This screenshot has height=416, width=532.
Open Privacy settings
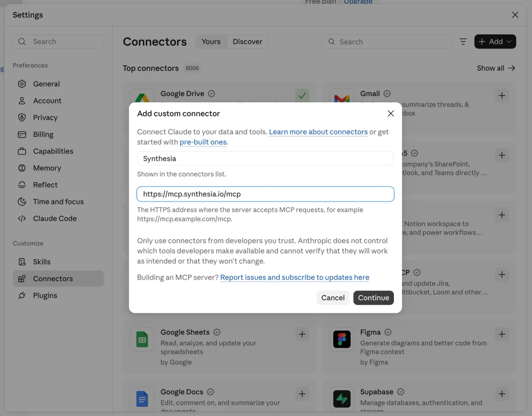[58, 117]
